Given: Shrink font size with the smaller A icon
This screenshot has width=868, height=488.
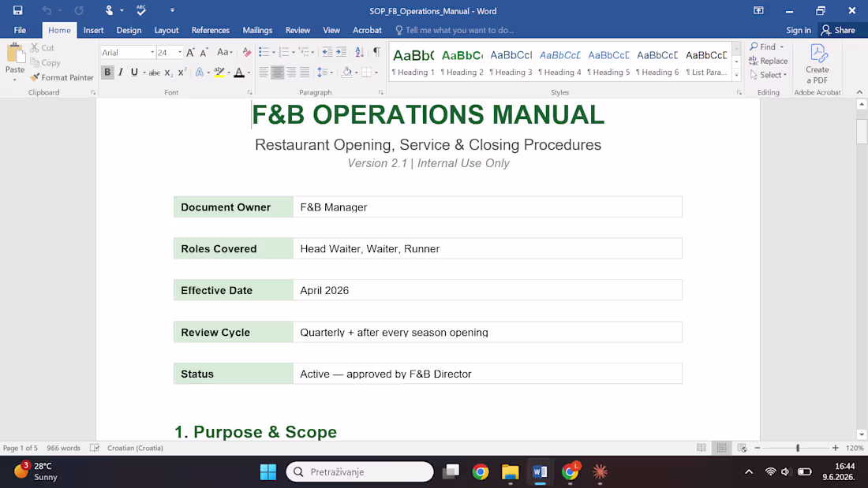Looking at the screenshot, I should click(x=204, y=53).
